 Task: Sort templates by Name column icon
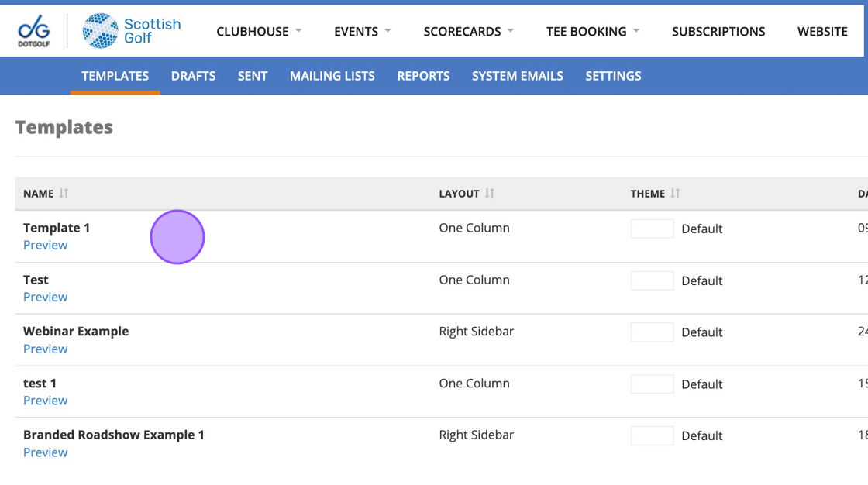pyautogui.click(x=64, y=194)
